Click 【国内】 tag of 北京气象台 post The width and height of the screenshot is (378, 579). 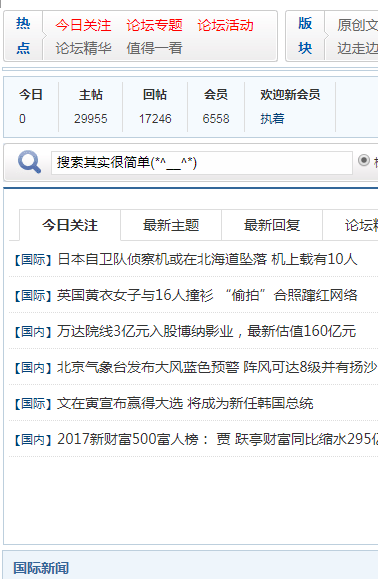click(x=33, y=368)
